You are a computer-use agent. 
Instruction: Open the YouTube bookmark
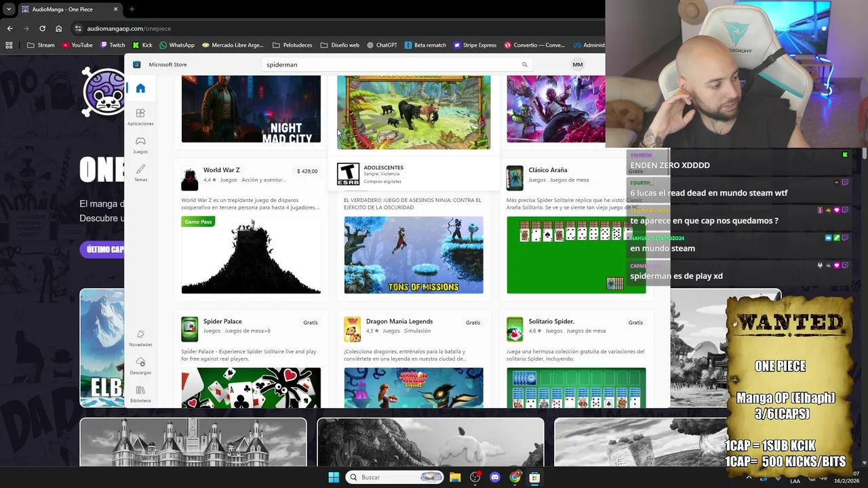[x=77, y=45]
